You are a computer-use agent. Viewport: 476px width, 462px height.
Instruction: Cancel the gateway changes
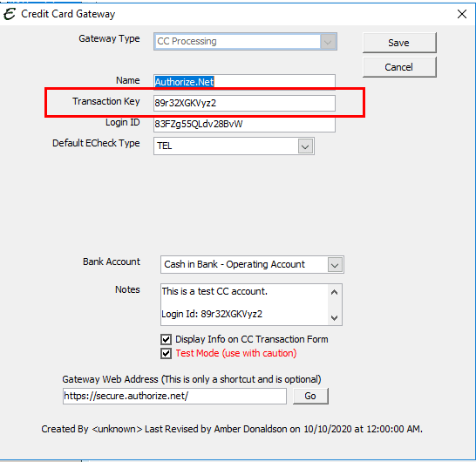click(x=399, y=67)
